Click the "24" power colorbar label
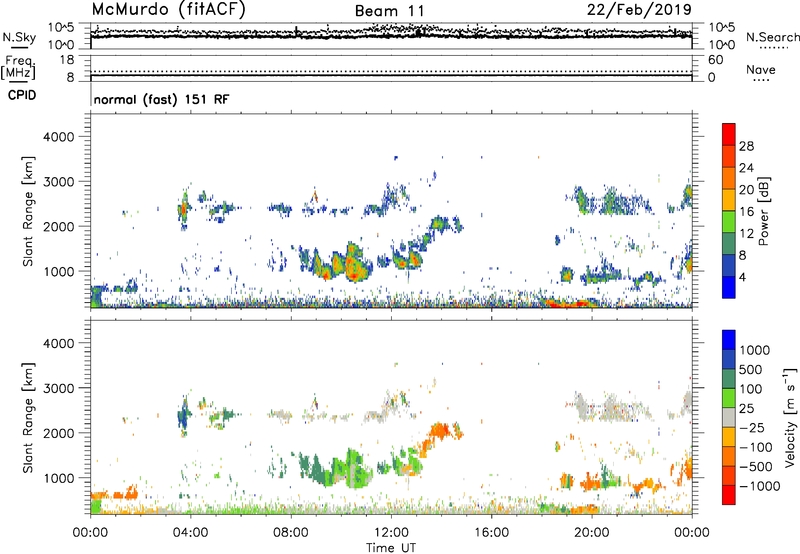This screenshot has width=800, height=554. point(746,168)
